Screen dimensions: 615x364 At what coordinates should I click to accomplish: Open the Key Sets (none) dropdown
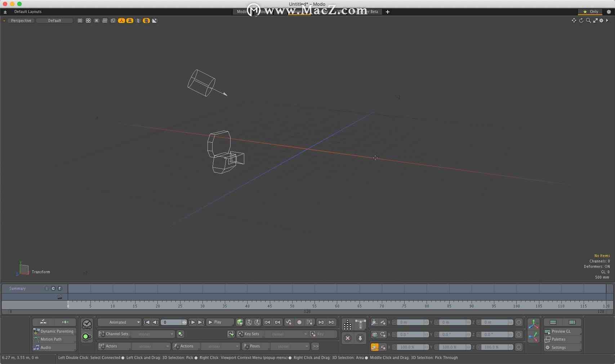click(286, 334)
